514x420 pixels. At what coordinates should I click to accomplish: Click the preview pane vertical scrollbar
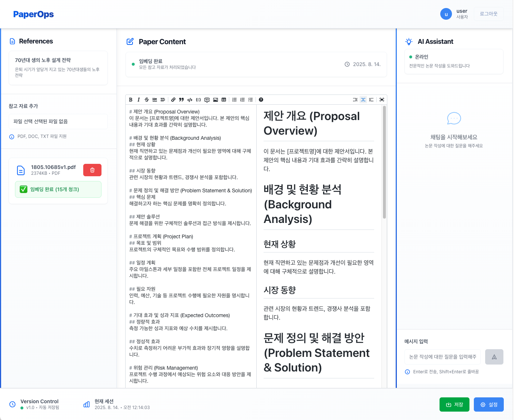coord(384,162)
